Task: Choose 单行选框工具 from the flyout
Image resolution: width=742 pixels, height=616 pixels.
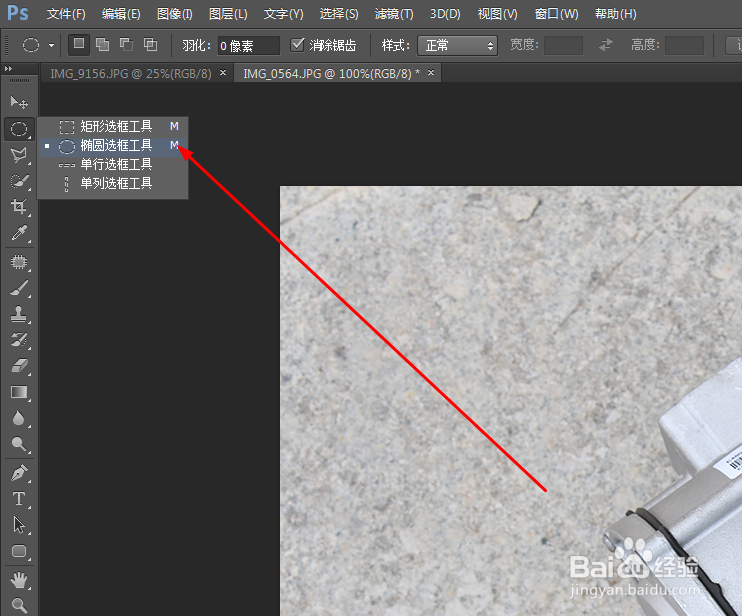Action: 113,165
